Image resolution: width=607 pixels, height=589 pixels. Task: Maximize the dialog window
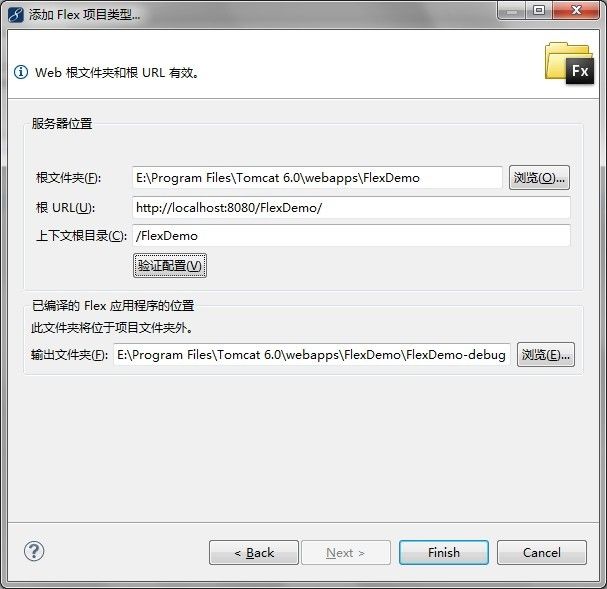[539, 11]
